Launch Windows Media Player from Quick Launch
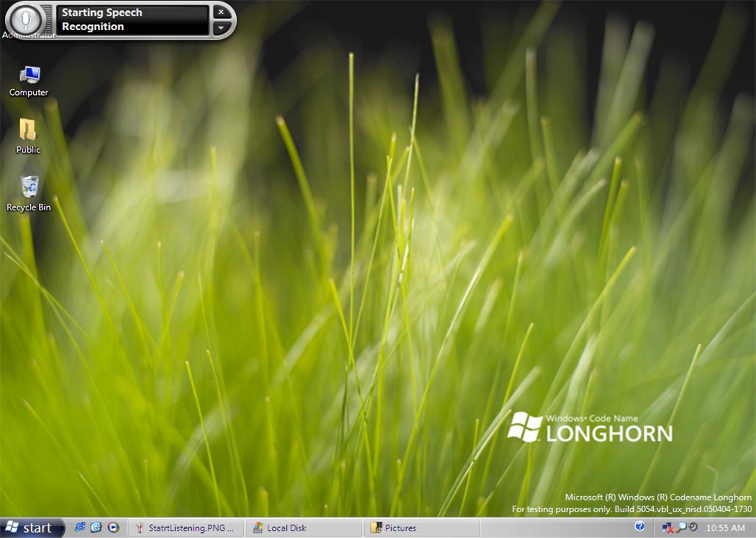Viewport: 756px width, 538px height. click(x=113, y=528)
